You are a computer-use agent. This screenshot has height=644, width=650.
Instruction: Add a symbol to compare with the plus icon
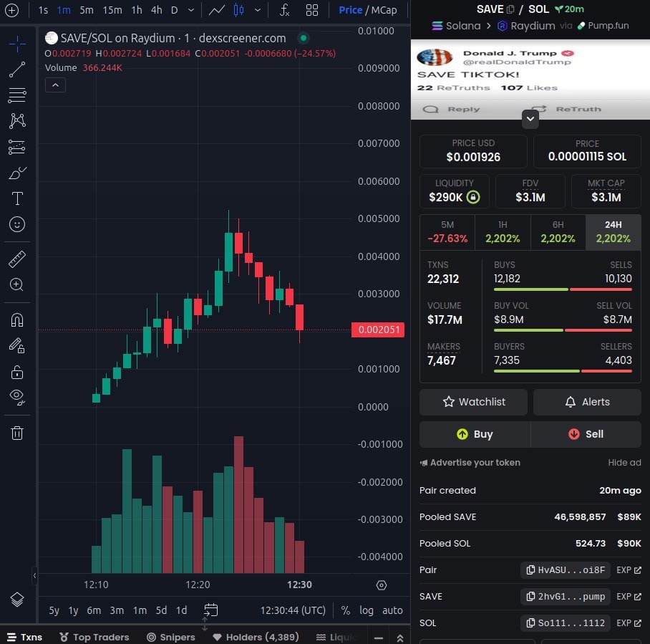[x=11, y=10]
